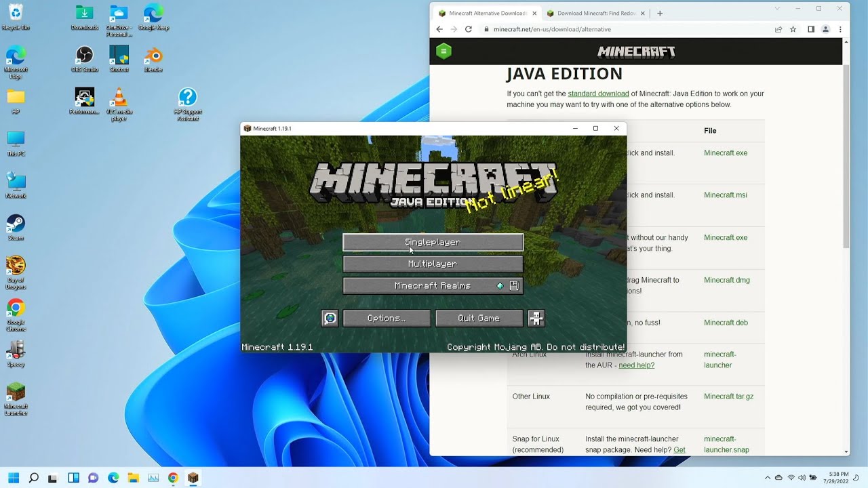The image size is (868, 488).
Task: Download Minecraft.deb
Action: coord(726,323)
